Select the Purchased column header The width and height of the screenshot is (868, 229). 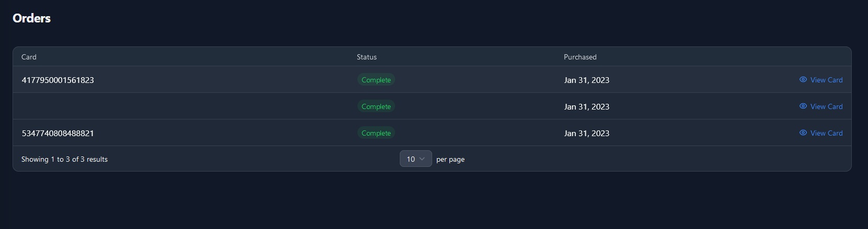(580, 57)
